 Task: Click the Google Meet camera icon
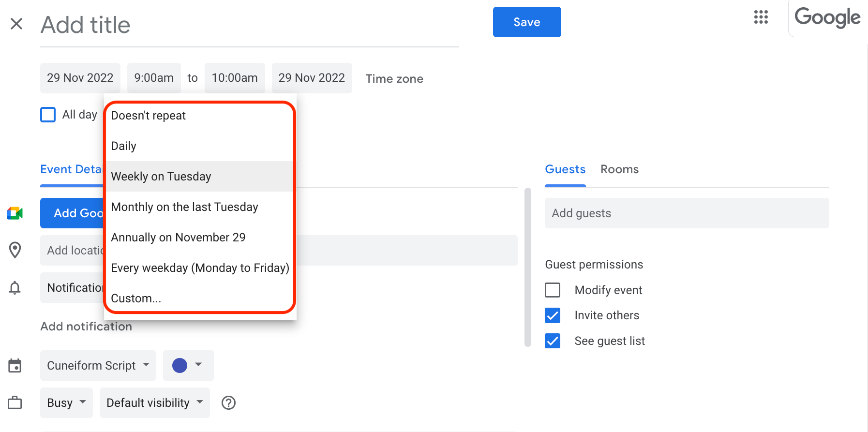[15, 213]
